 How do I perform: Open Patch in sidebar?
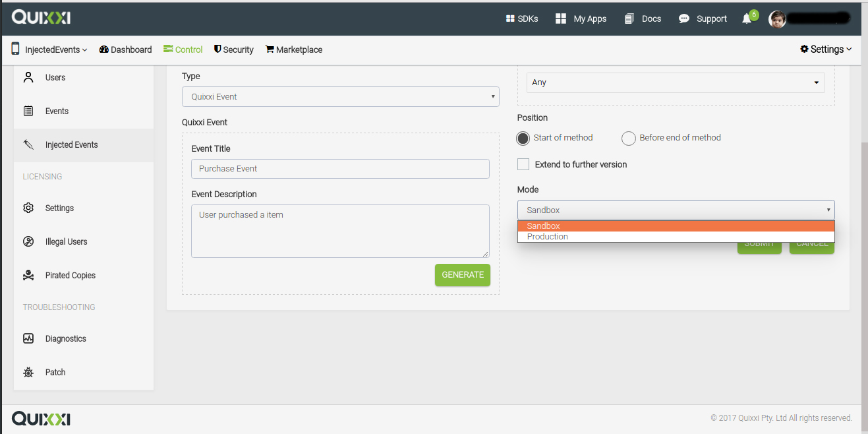[84, 372]
